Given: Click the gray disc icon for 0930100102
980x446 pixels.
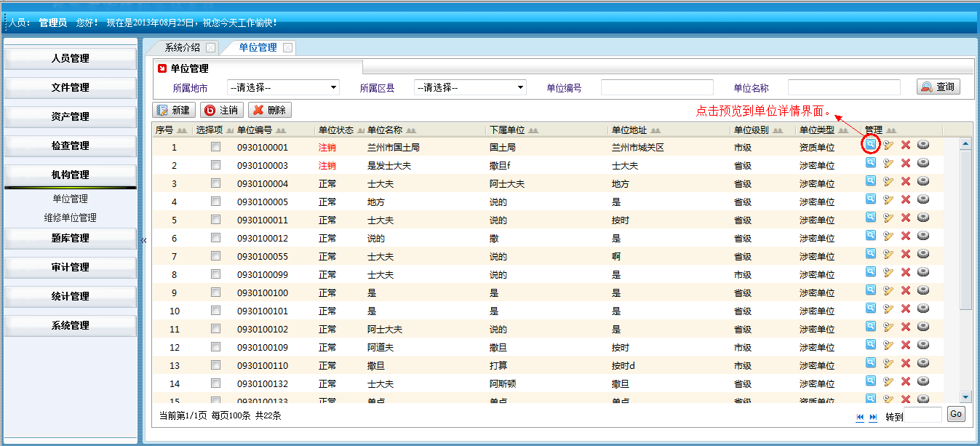Looking at the screenshot, I should tap(923, 326).
